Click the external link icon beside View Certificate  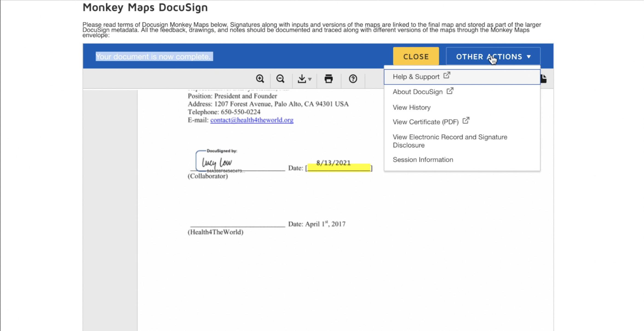click(466, 121)
